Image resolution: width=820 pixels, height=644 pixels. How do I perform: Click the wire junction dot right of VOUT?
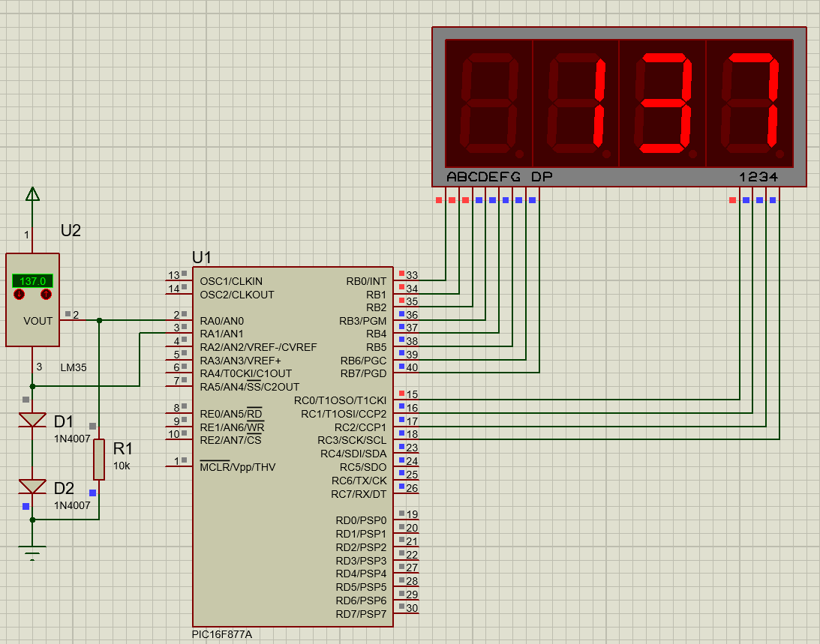coord(99,320)
